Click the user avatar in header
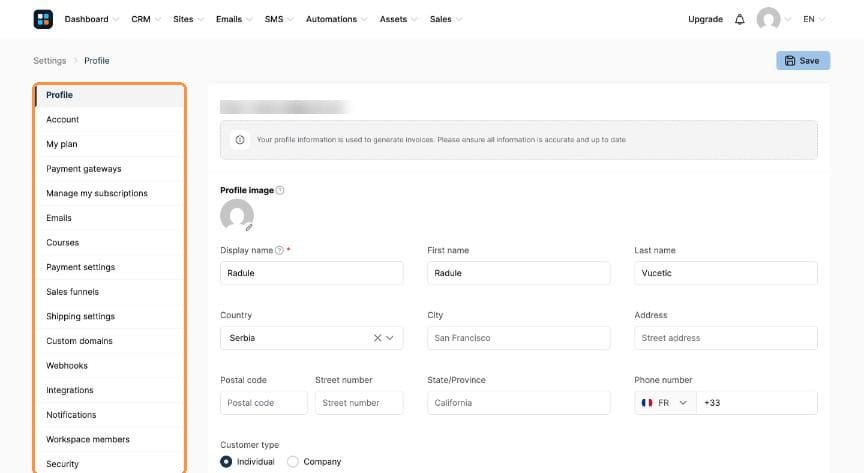Image resolution: width=864 pixels, height=473 pixels. tap(768, 19)
